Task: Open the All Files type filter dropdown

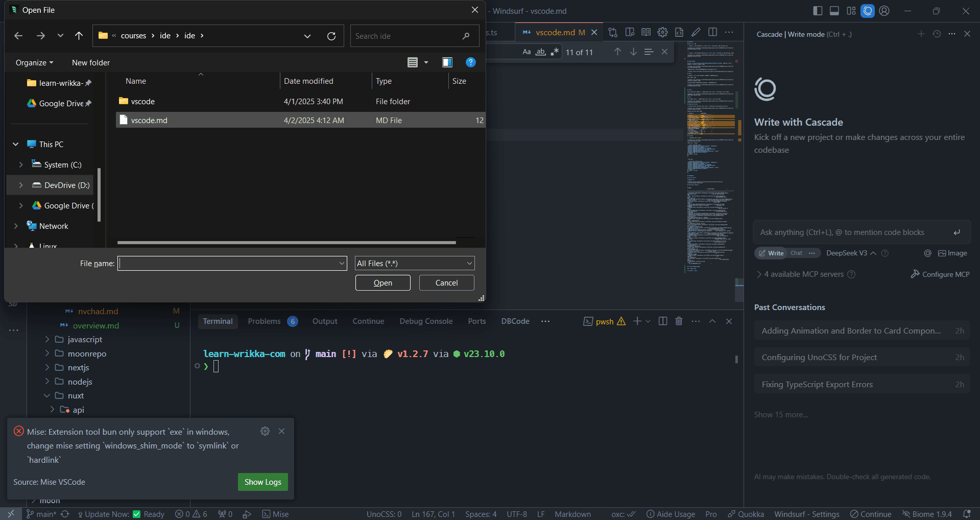Action: 415,263
